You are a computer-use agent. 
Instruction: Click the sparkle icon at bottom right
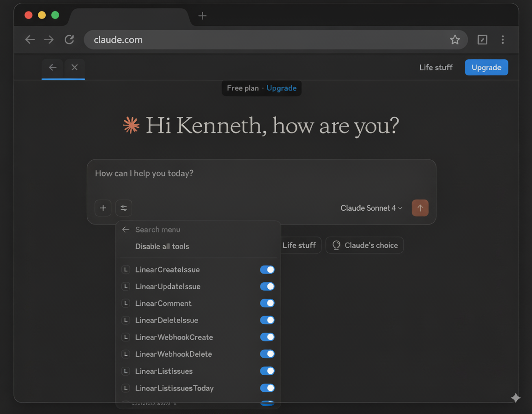click(x=515, y=397)
